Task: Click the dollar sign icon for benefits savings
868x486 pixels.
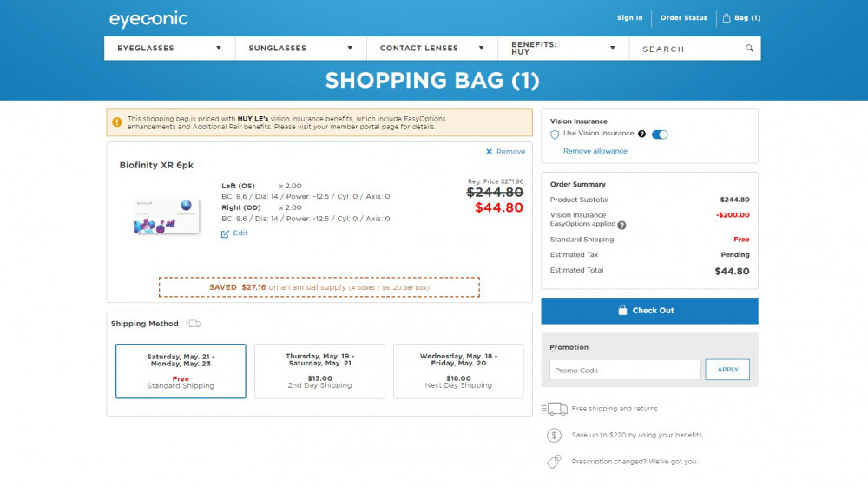Action: pos(554,435)
